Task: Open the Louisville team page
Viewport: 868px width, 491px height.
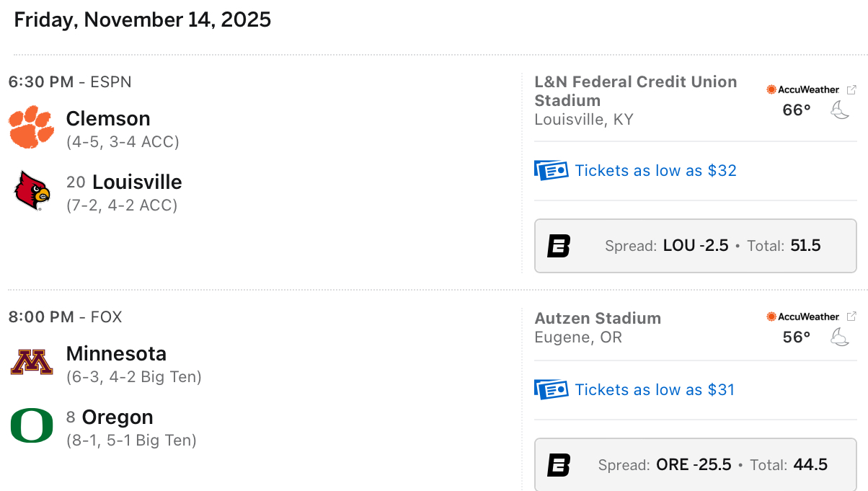Action: coord(137,182)
